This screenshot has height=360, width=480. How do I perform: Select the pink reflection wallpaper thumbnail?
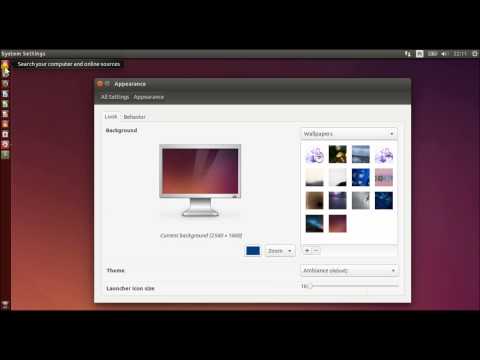click(384, 177)
